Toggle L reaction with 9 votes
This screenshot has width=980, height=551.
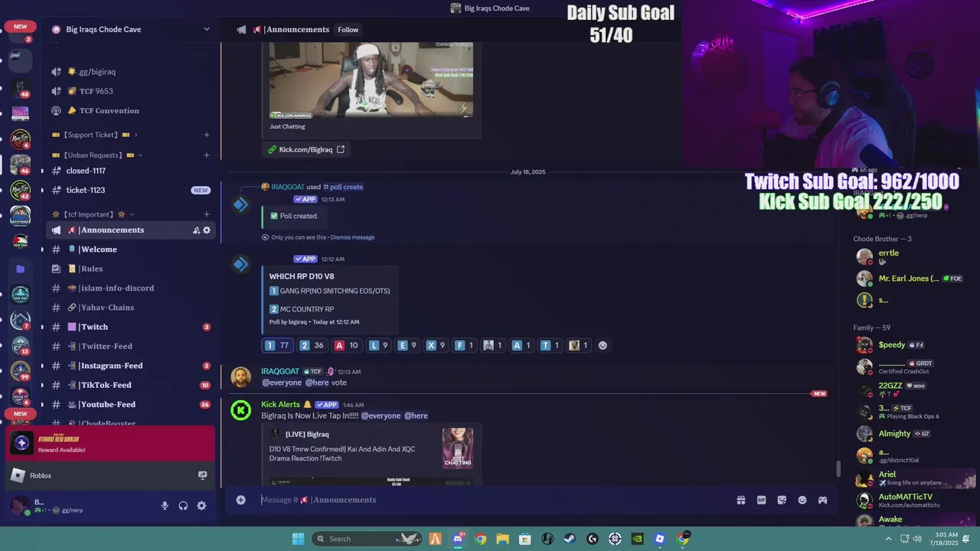(x=379, y=345)
